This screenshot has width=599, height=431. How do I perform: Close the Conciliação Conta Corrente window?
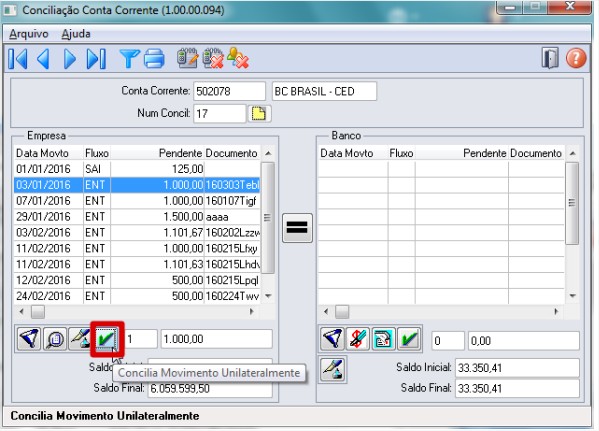click(570, 7)
